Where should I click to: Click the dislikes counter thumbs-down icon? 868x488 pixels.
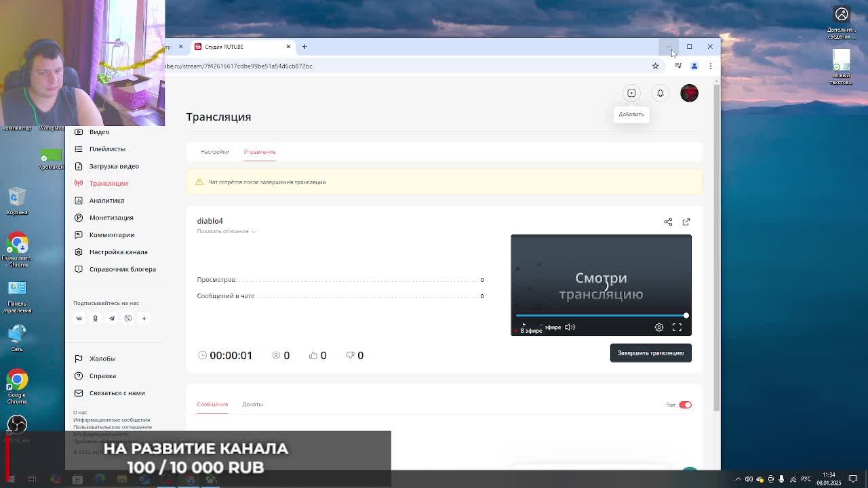(x=351, y=355)
